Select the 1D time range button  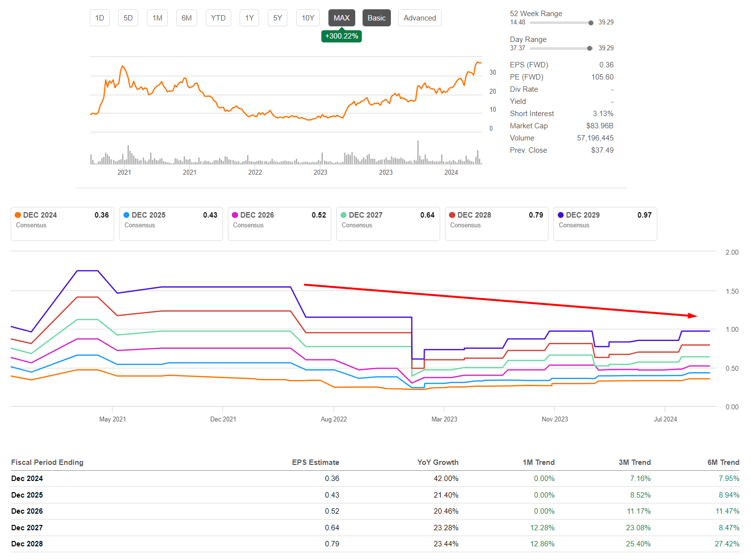click(x=100, y=18)
